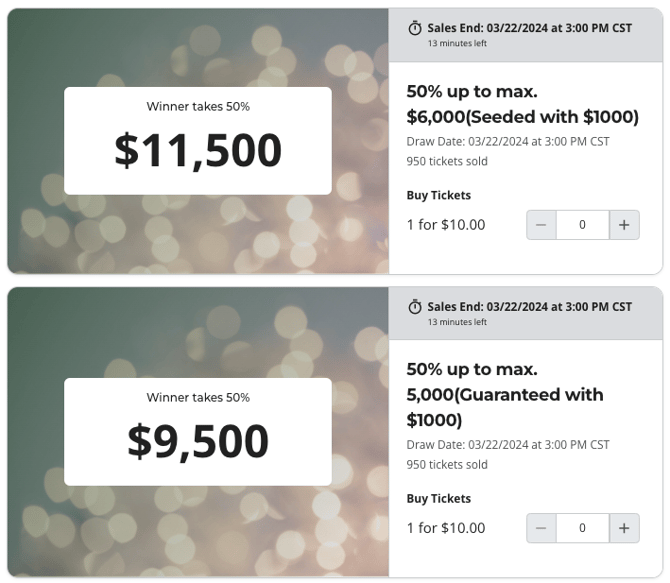Open the "5,000(Guaranteed with $1000)" raffle title
The width and height of the screenshot is (670, 583).
(505, 394)
